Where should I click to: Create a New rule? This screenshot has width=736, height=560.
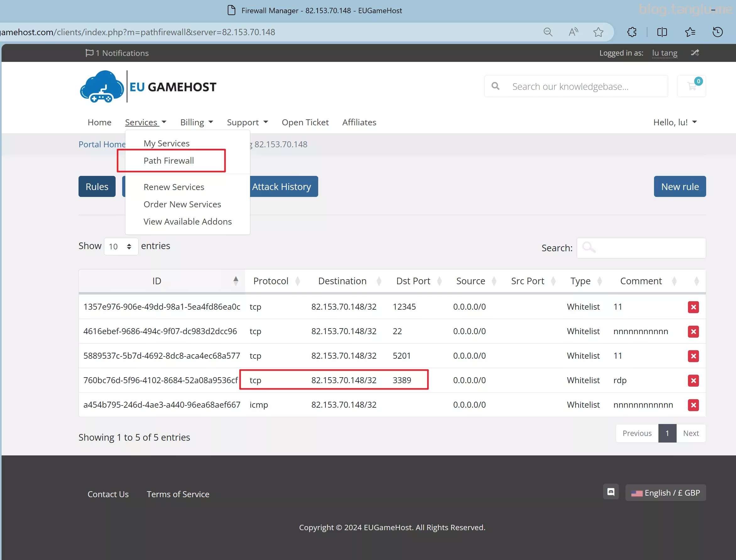point(680,186)
